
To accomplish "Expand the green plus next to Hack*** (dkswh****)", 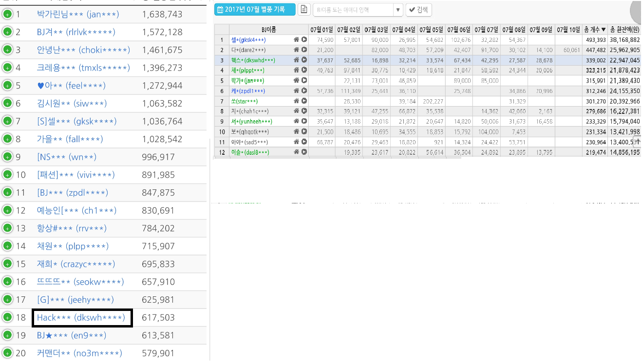I will coord(7,317).
